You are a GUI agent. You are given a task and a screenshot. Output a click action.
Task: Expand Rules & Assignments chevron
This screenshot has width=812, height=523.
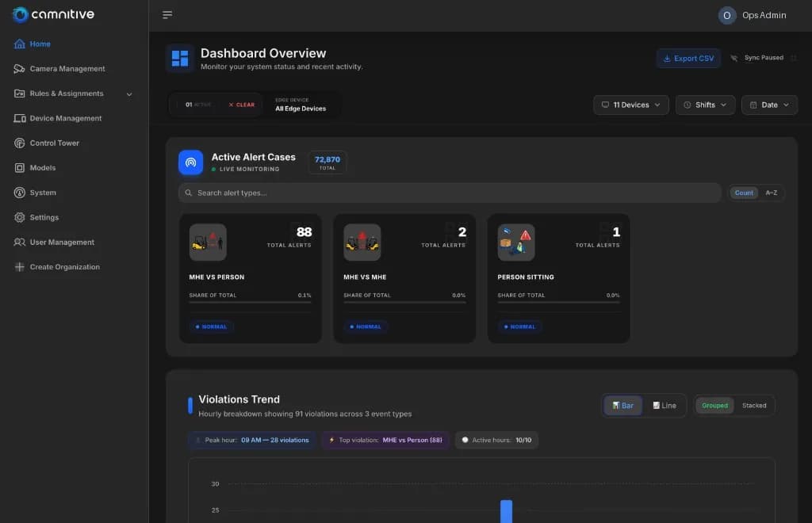pos(129,94)
